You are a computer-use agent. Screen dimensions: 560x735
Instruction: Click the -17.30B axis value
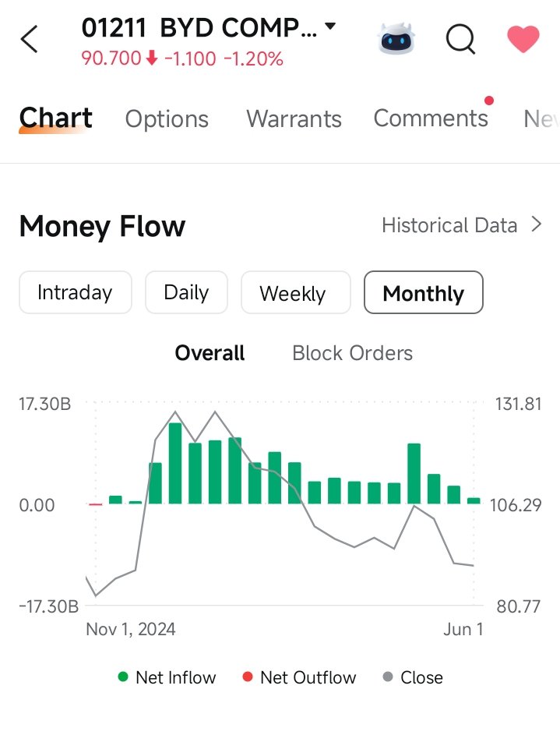49,606
